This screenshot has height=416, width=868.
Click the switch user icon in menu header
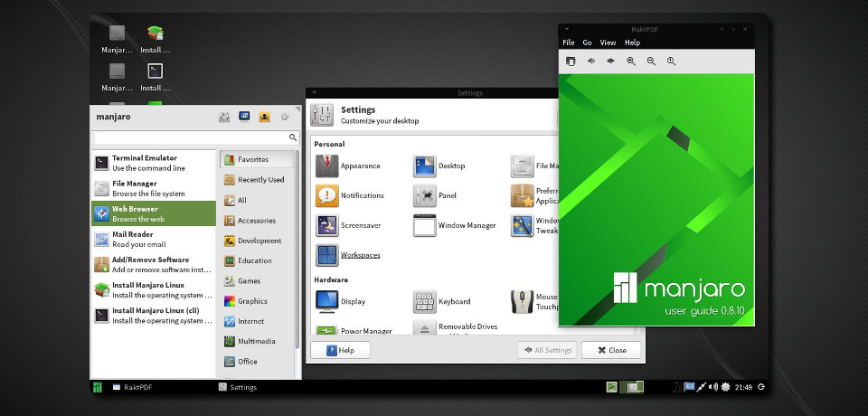point(265,117)
